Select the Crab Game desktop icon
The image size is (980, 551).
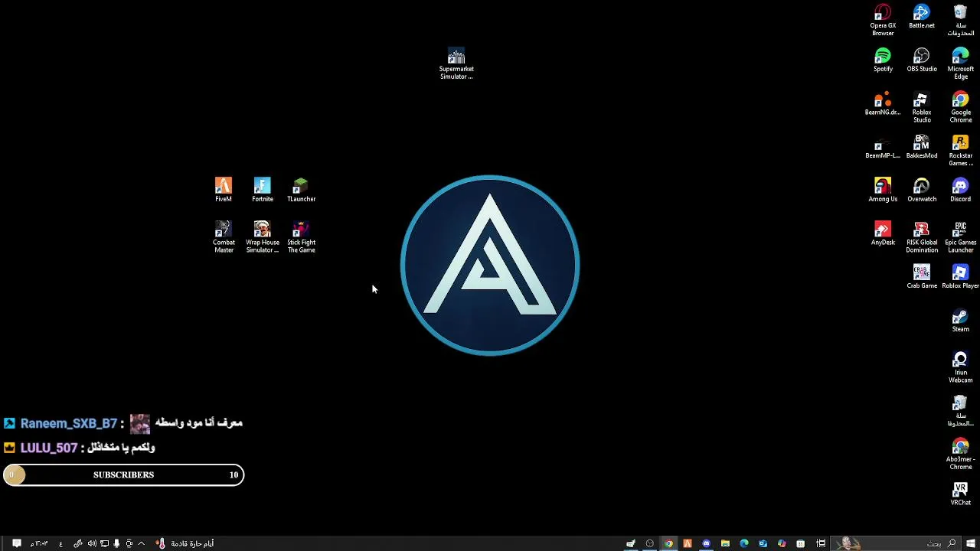[922, 277]
